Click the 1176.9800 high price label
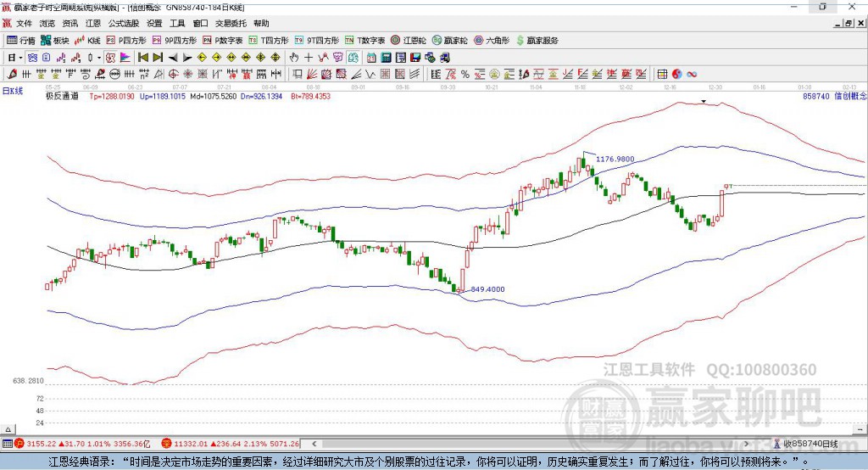 pos(615,159)
